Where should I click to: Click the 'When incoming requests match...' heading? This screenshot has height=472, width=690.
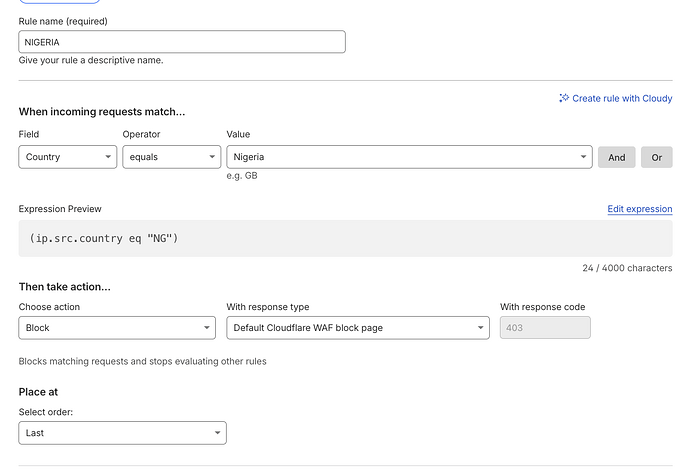click(102, 112)
